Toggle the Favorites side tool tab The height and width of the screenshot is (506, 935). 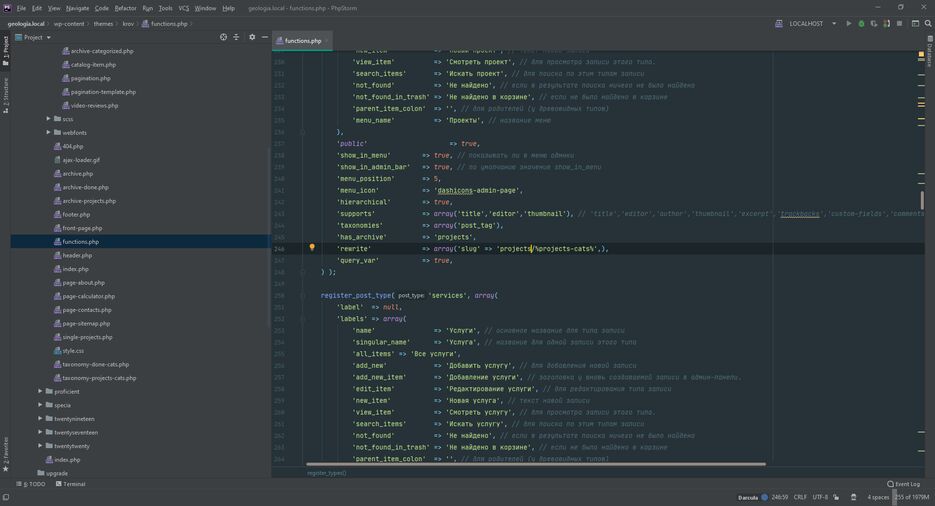coord(5,454)
